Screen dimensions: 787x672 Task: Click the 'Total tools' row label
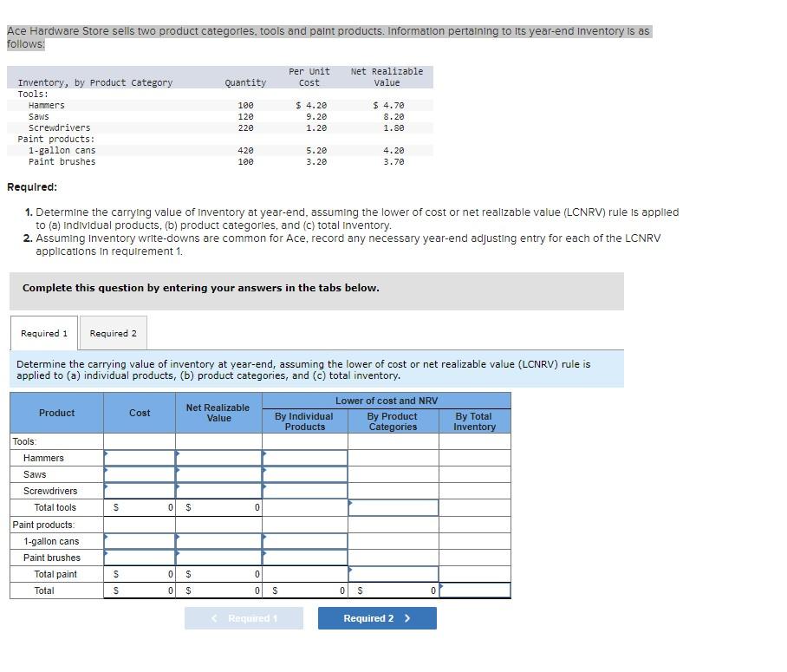[55, 508]
